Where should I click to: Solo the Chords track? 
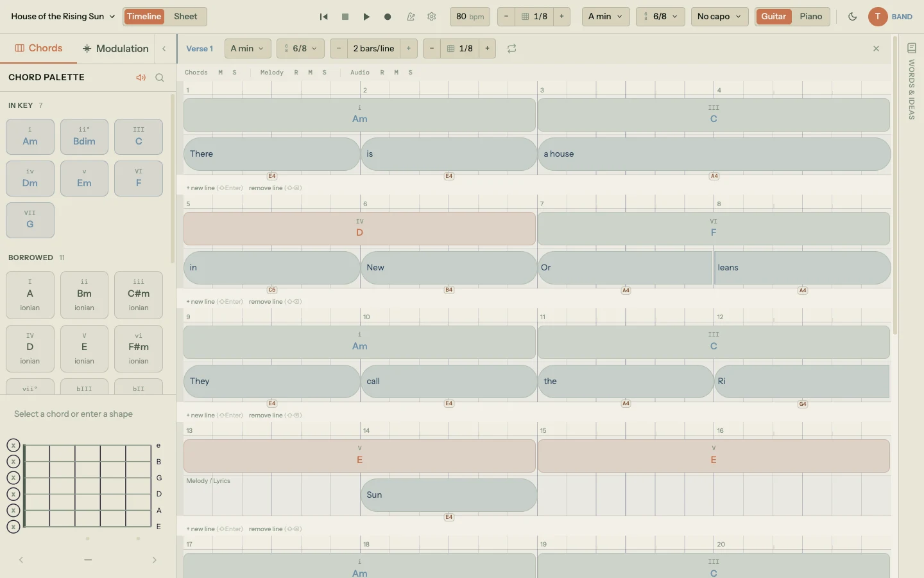[x=234, y=73]
